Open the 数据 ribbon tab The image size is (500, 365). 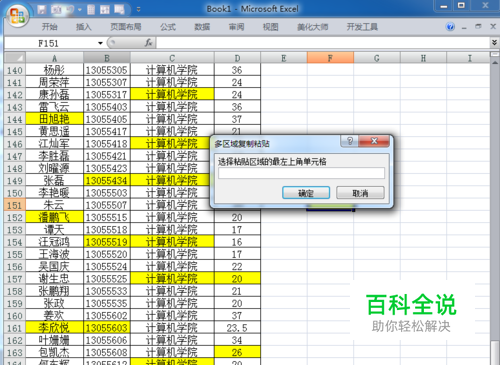pos(202,27)
